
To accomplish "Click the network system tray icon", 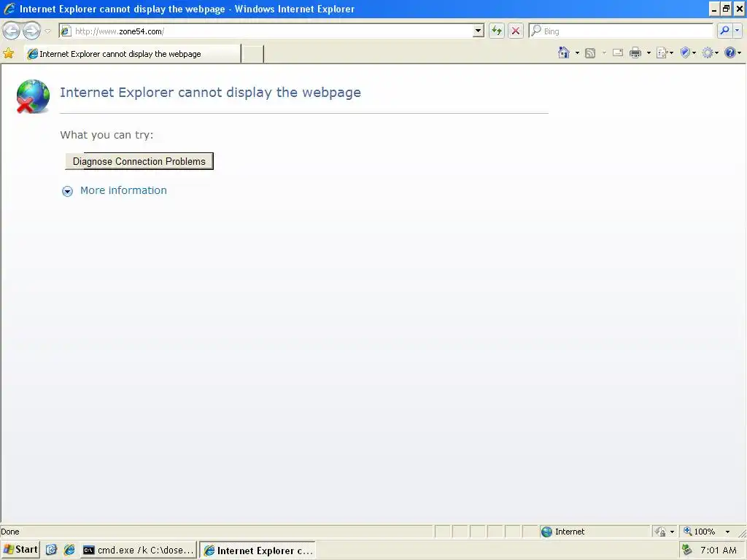I will (686, 550).
